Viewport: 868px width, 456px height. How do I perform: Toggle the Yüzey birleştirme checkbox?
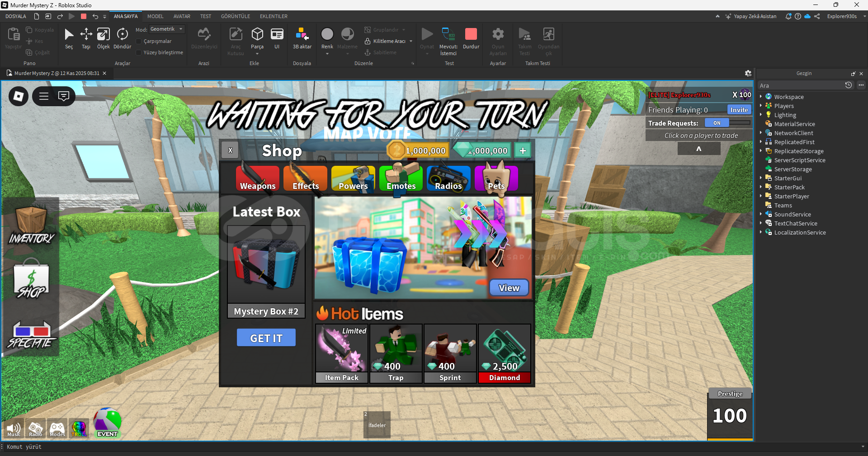click(139, 52)
